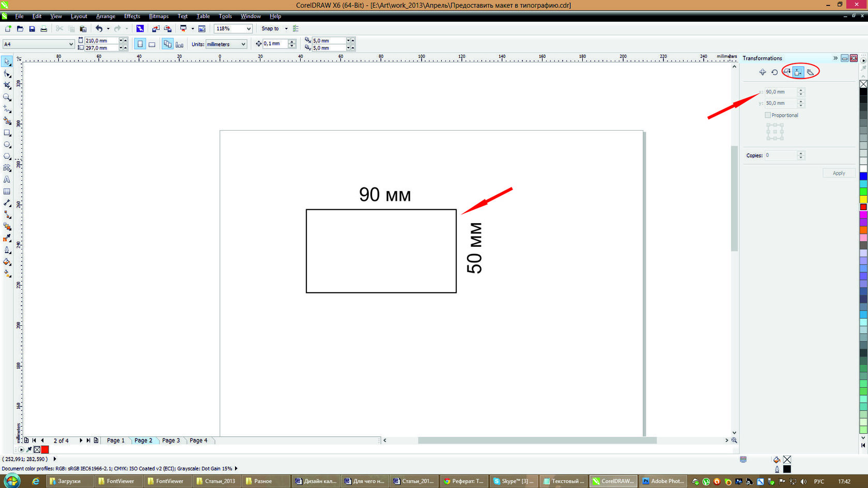This screenshot has width=868, height=488.
Task: Create a new document from the toolbar
Action: [8, 29]
